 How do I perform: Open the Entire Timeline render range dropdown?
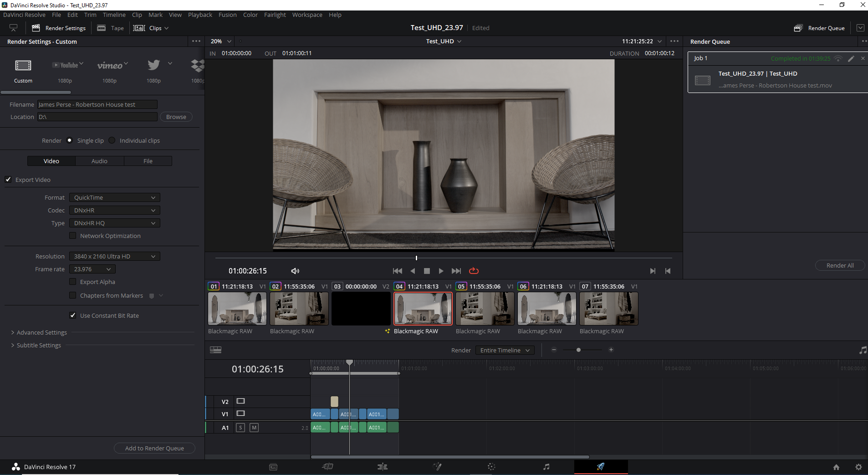(x=505, y=350)
